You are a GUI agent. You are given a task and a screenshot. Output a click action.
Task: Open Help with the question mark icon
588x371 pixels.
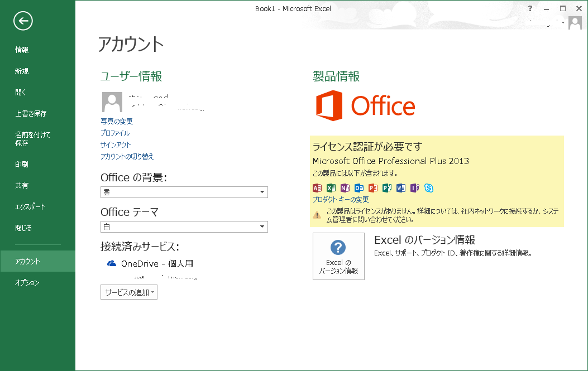coord(530,8)
